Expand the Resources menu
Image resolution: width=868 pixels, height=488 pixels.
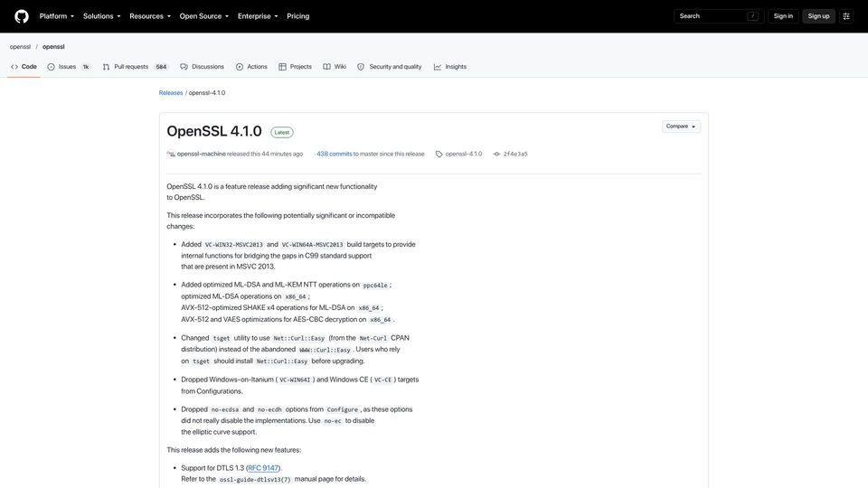(x=150, y=16)
